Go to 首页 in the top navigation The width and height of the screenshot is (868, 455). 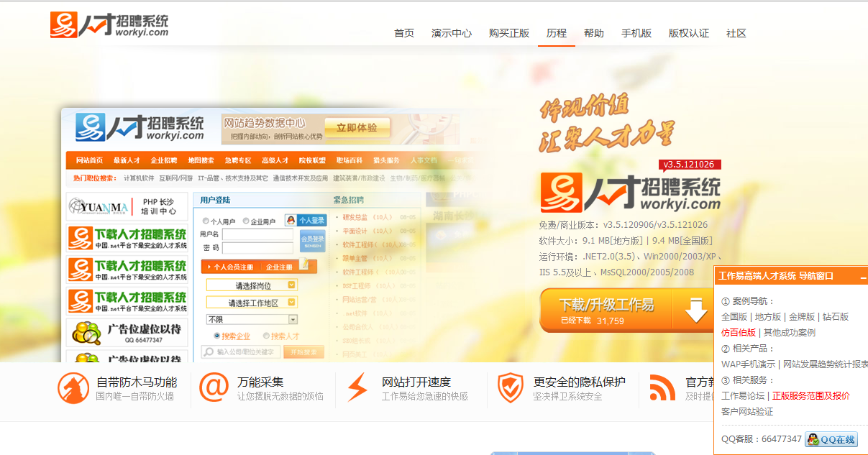click(x=404, y=33)
